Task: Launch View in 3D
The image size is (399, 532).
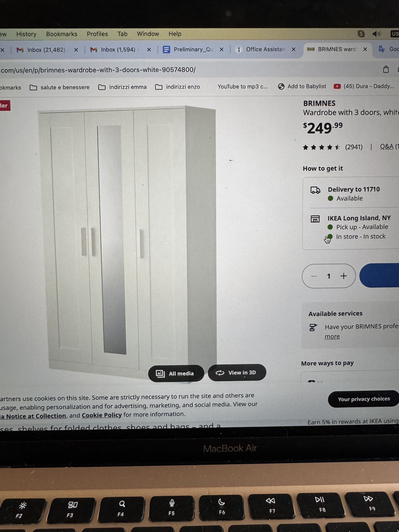Action: (237, 372)
